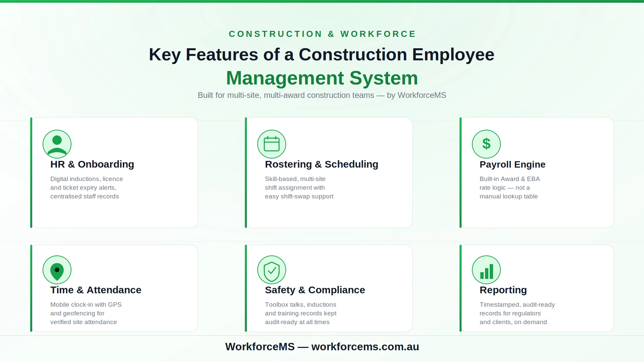
Task: Click 'Mobile clock-in with GPS' description text
Action: pyautogui.click(x=86, y=305)
